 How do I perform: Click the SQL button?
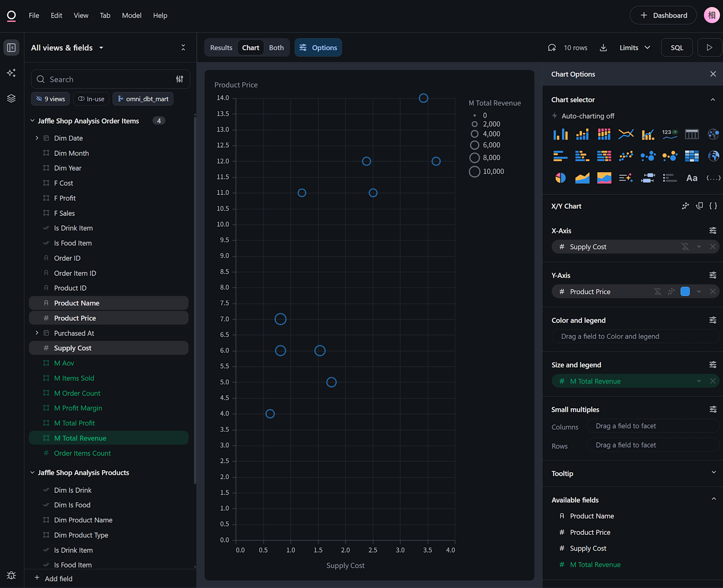677,48
